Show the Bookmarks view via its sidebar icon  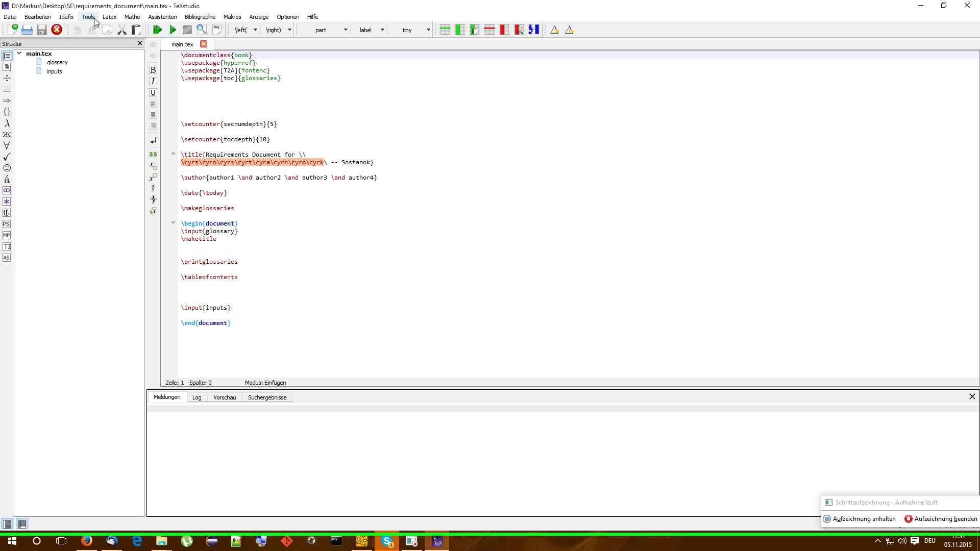click(7, 67)
